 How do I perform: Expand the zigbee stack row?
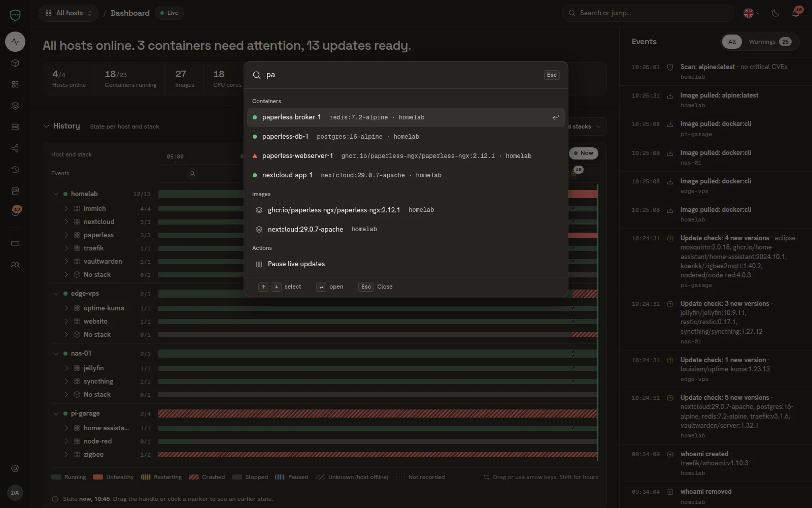click(x=66, y=455)
